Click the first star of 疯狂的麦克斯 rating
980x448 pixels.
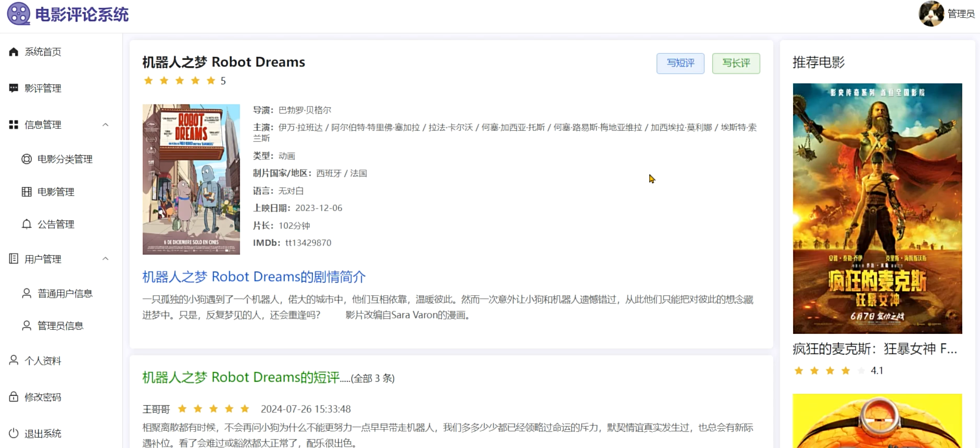tap(799, 370)
